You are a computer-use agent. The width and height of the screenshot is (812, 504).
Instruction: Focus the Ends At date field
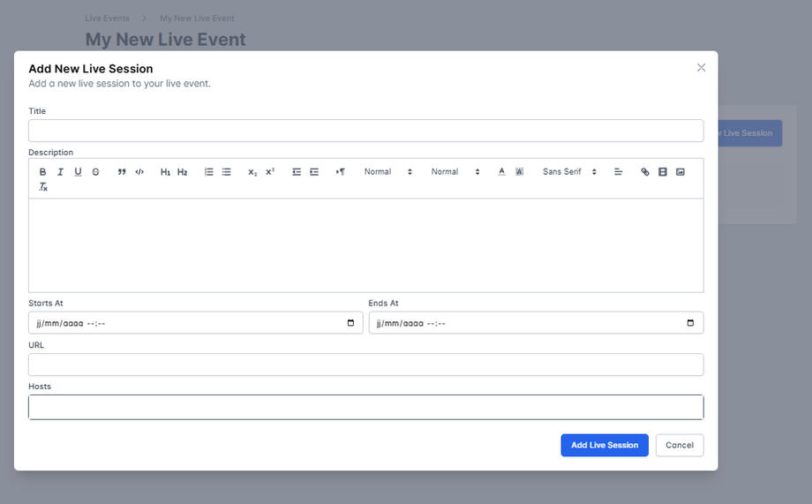[x=536, y=323]
